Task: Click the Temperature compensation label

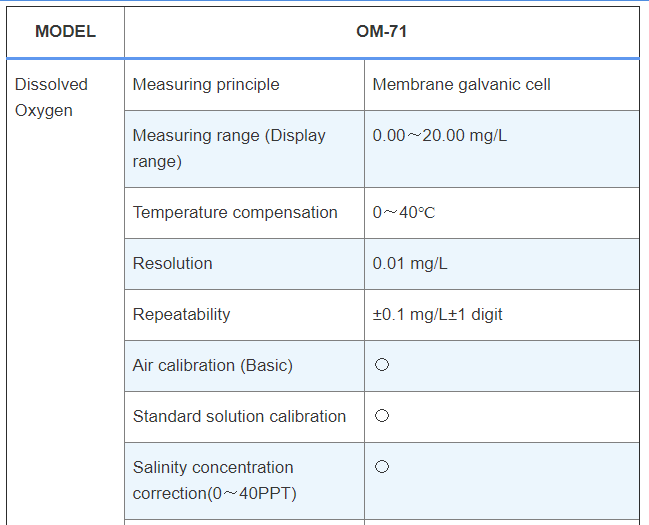Action: (x=235, y=212)
